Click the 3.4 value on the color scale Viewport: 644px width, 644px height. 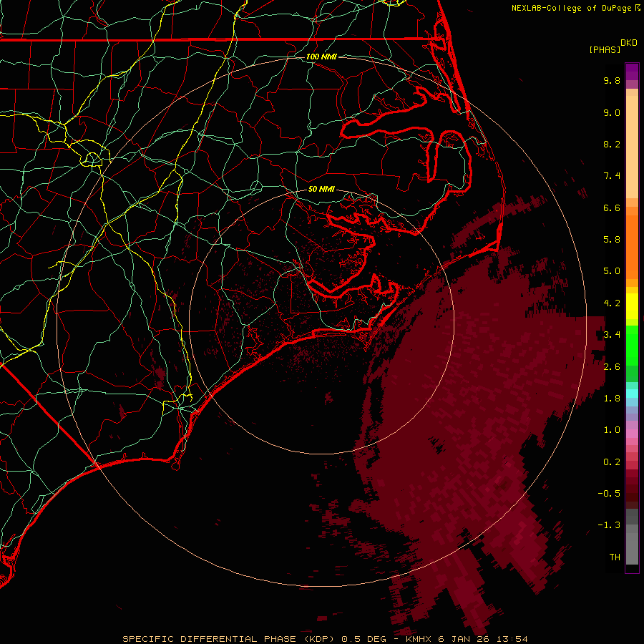click(x=612, y=335)
